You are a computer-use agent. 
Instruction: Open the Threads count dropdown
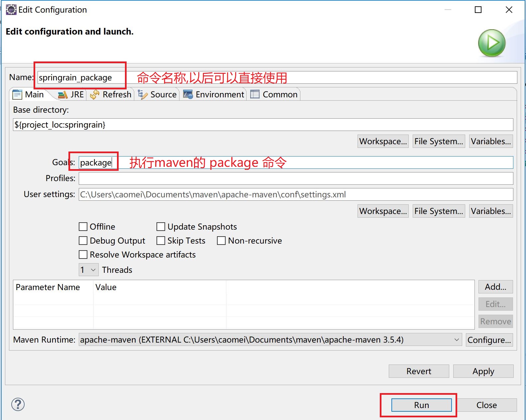(x=89, y=270)
